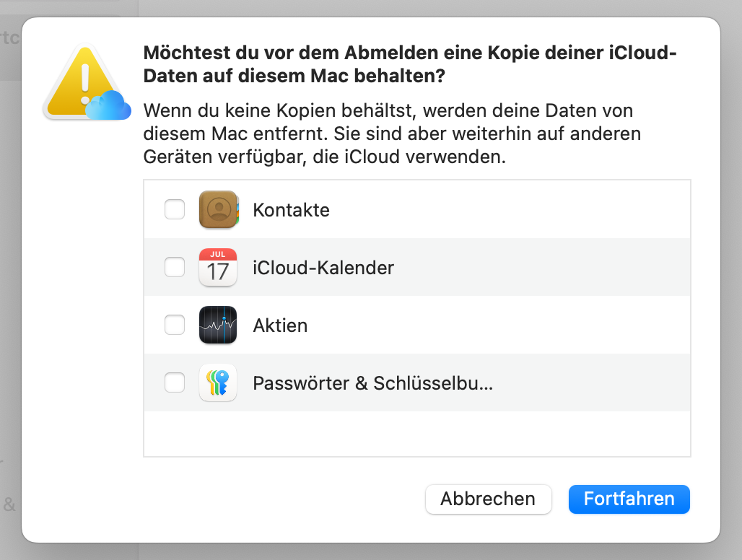The width and height of the screenshot is (742, 560).
Task: Select the iCloud-Kalender text label
Action: coord(323,268)
